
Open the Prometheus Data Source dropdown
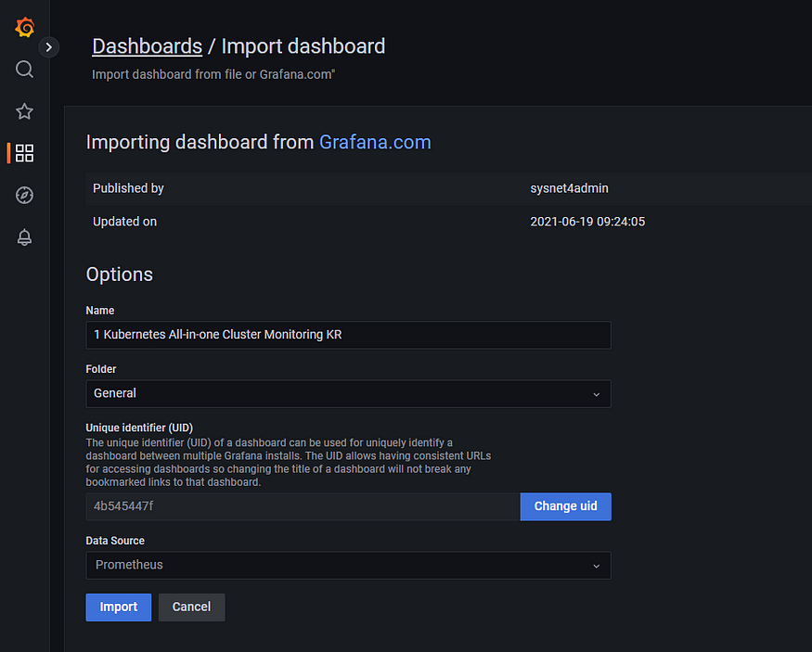(348, 565)
